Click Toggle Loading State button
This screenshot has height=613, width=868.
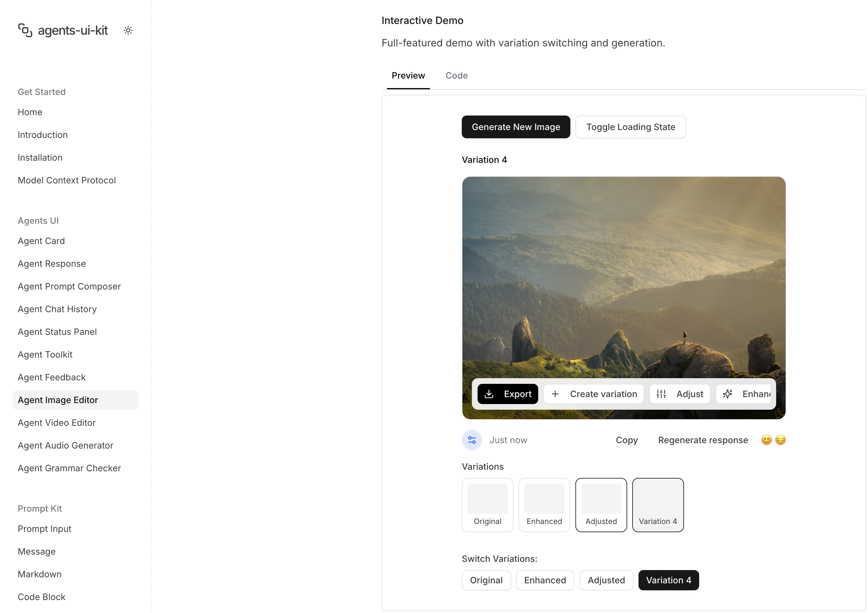(631, 127)
